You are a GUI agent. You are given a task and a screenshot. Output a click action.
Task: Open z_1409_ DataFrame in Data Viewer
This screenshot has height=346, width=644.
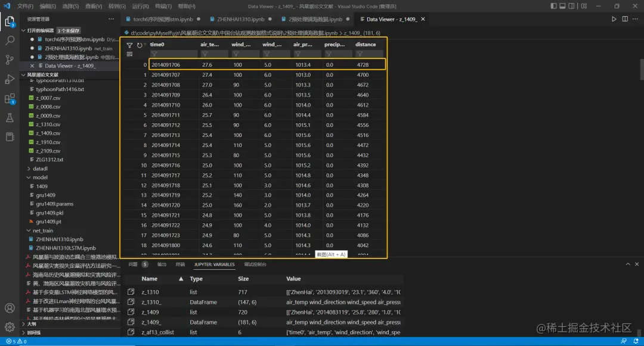(131, 322)
